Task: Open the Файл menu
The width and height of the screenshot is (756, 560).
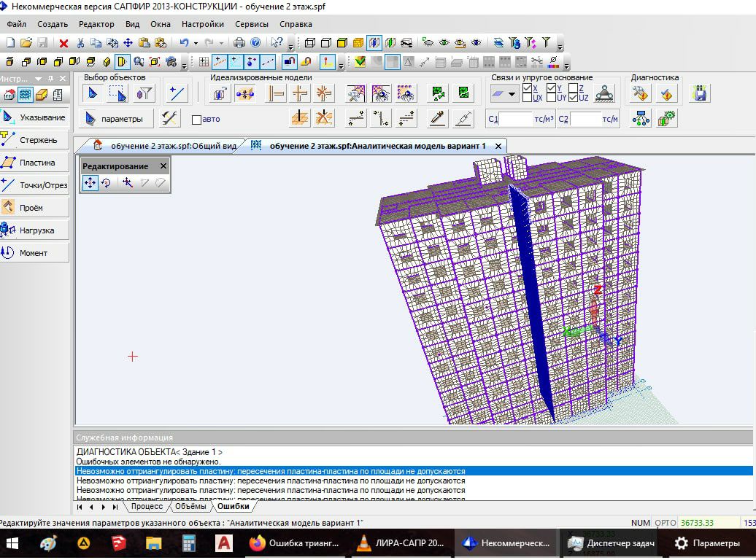Action: [16, 24]
